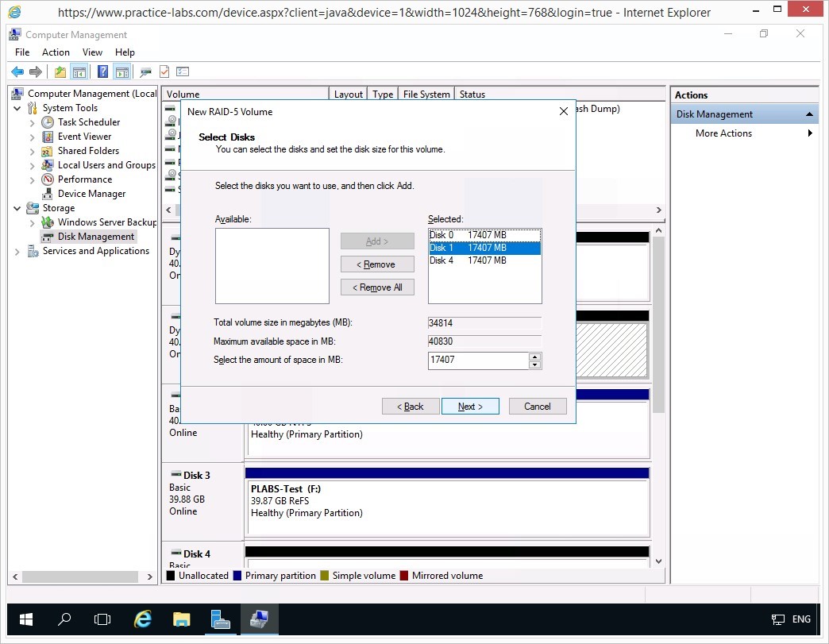This screenshot has height=644, width=829.
Task: Click the Event Viewer icon in tree
Action: [48, 137]
